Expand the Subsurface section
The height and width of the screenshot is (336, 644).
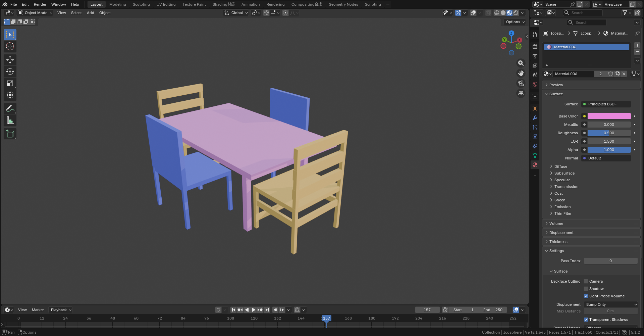pos(565,173)
